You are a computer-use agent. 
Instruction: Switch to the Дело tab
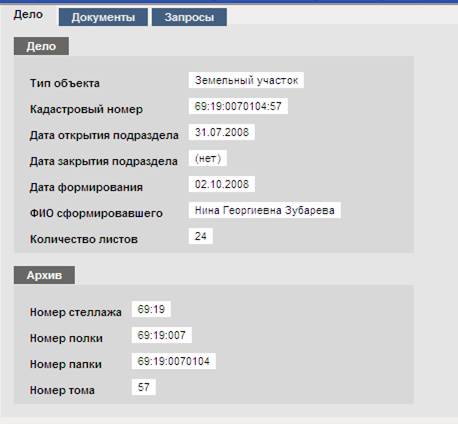[x=28, y=15]
